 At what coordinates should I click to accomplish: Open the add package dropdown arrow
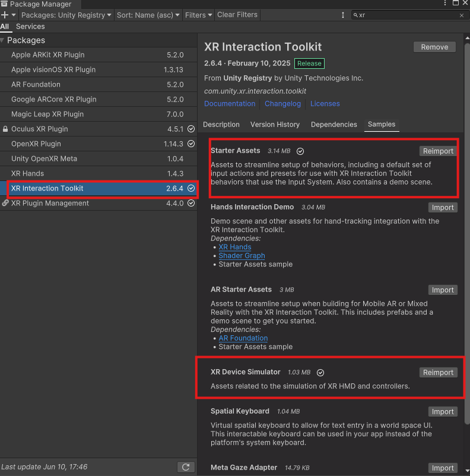pyautogui.click(x=14, y=15)
